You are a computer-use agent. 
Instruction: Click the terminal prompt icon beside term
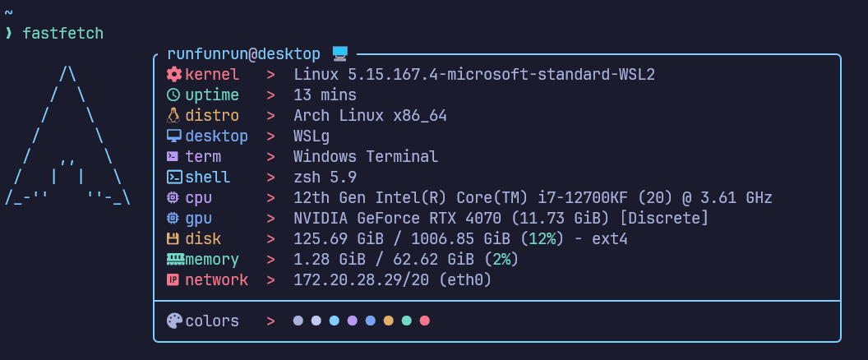coord(173,156)
